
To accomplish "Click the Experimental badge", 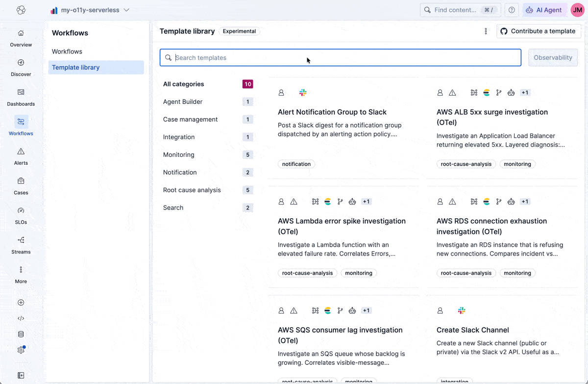I will click(x=239, y=31).
